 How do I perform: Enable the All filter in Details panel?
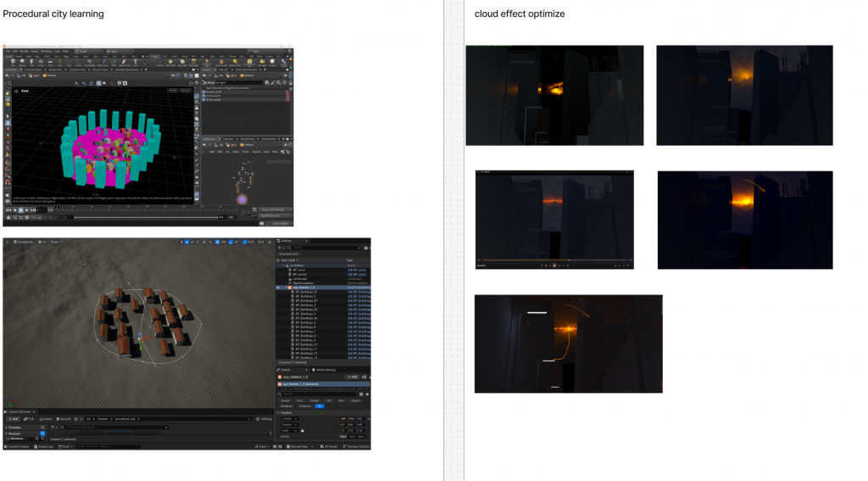(x=320, y=405)
